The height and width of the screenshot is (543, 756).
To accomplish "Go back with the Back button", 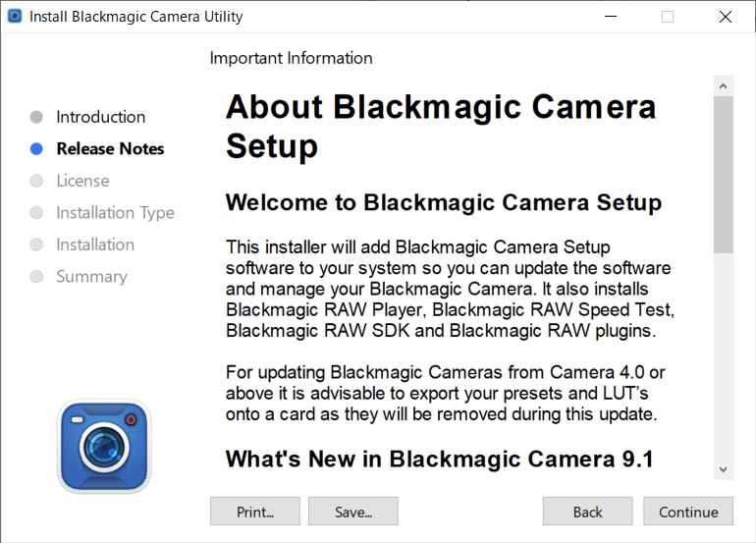I will tap(587, 512).
